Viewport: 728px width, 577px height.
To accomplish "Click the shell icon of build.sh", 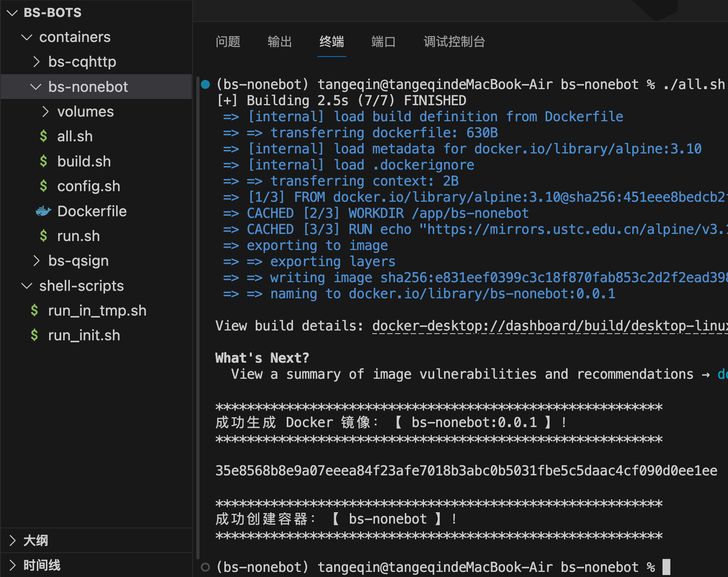I will (x=44, y=161).
